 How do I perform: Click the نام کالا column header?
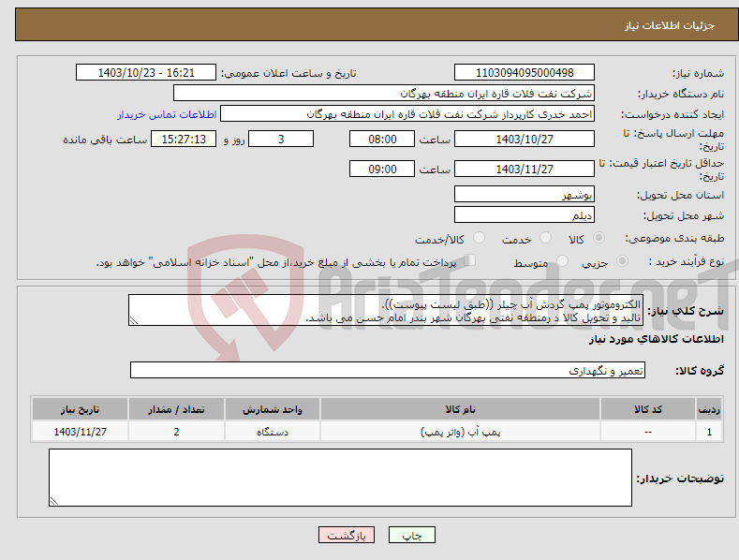click(x=460, y=409)
